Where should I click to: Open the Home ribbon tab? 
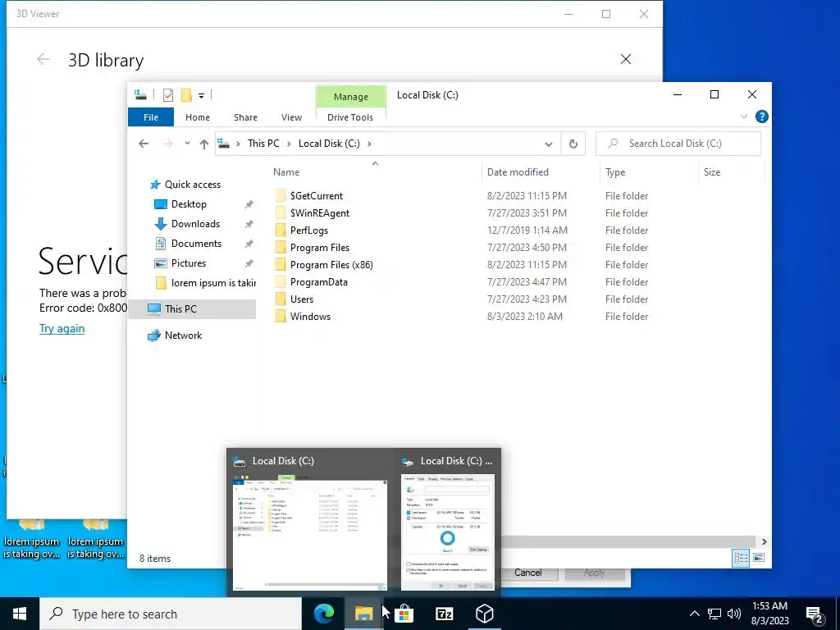198,117
